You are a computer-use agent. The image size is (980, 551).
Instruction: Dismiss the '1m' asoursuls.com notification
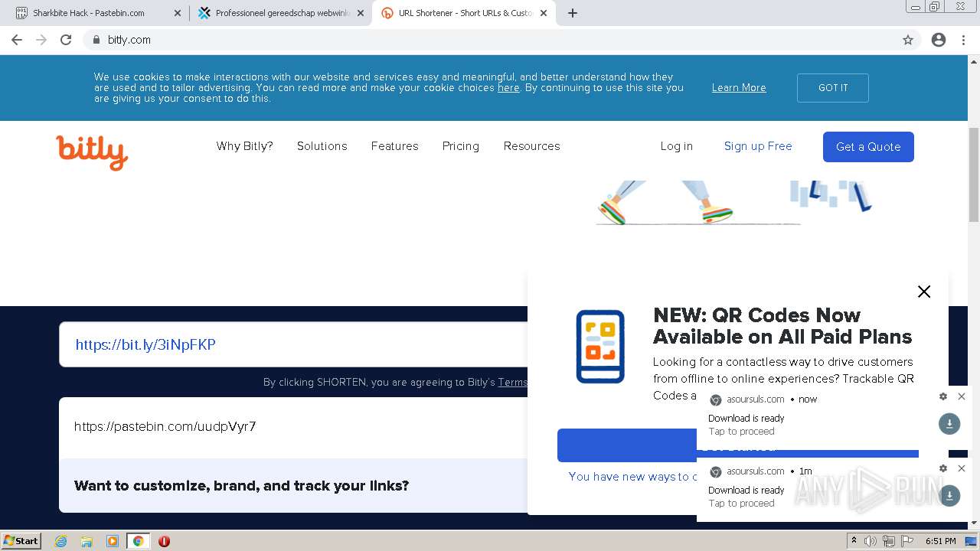pyautogui.click(x=962, y=468)
